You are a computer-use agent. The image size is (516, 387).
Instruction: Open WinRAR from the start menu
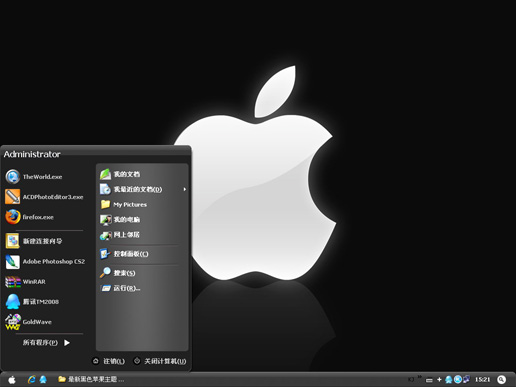[26, 282]
